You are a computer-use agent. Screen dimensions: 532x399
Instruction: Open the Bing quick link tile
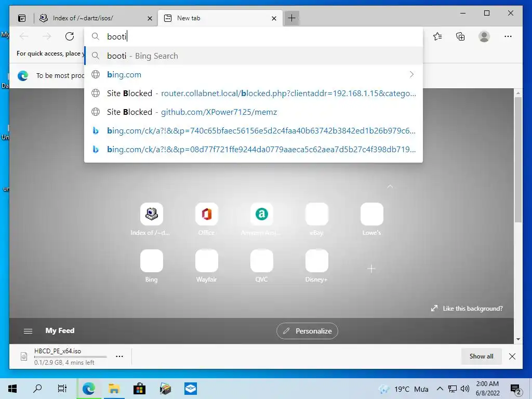[151, 261]
